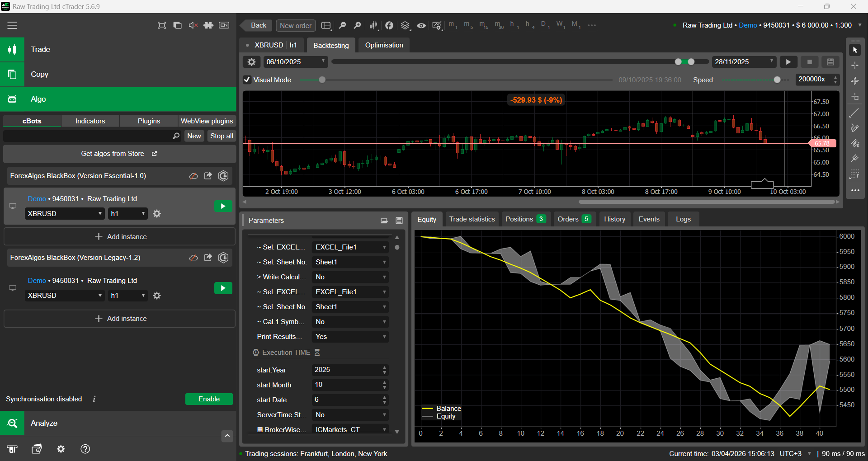This screenshot has height=461, width=868.
Task: Open the Indicators tab
Action: click(90, 121)
